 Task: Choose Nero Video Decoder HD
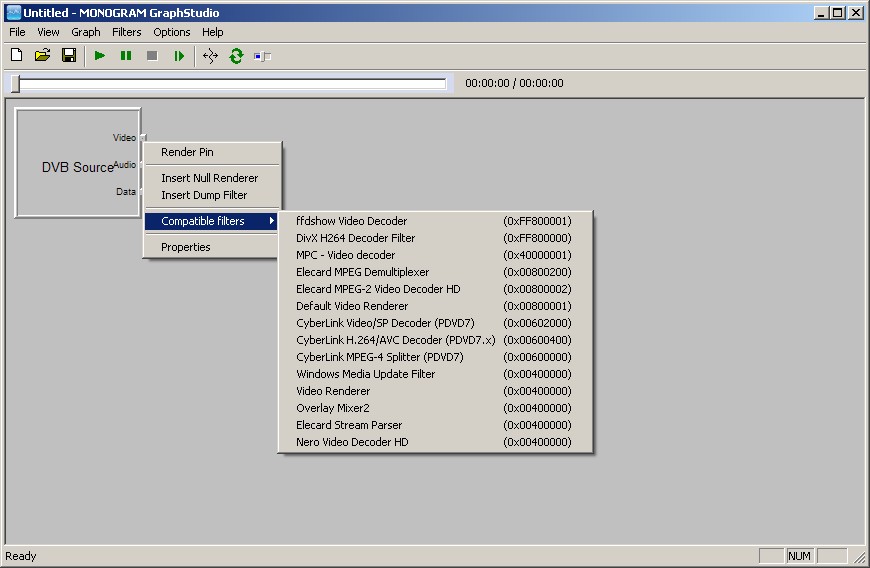pyautogui.click(x=436, y=442)
